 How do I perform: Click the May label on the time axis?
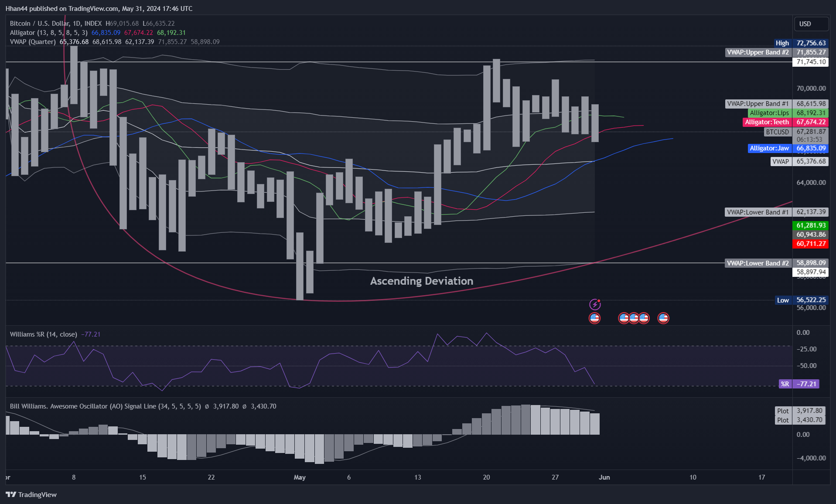click(300, 477)
